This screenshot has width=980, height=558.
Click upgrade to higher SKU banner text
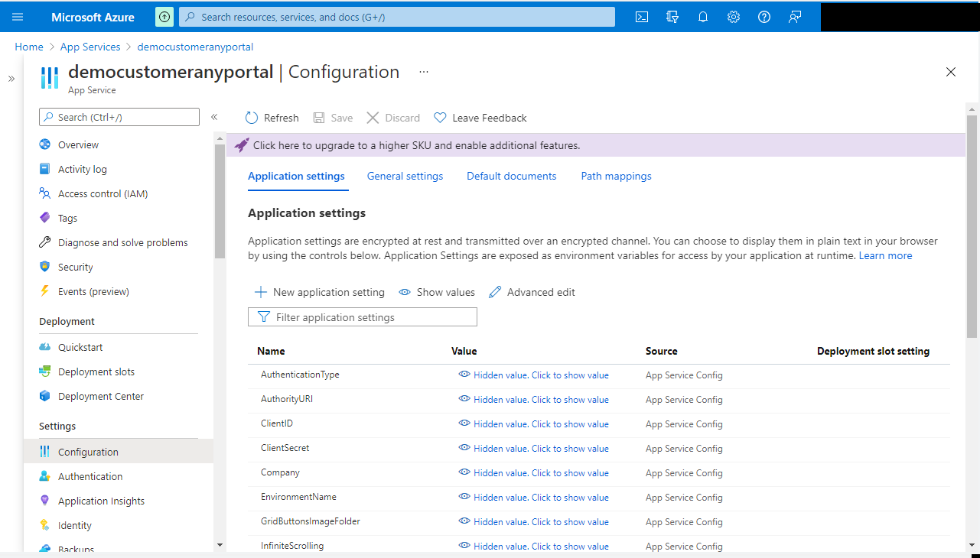417,145
